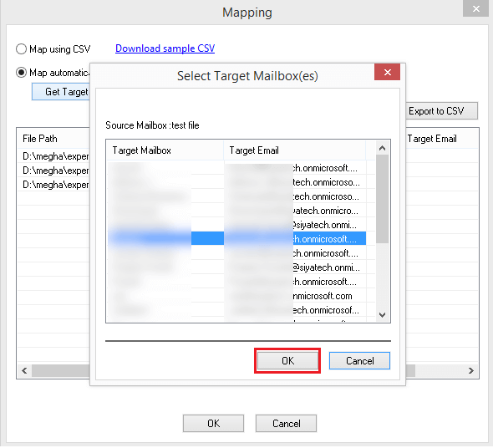Click Mapping table scroll left arrow
The height and width of the screenshot is (448, 493).
[x=24, y=370]
